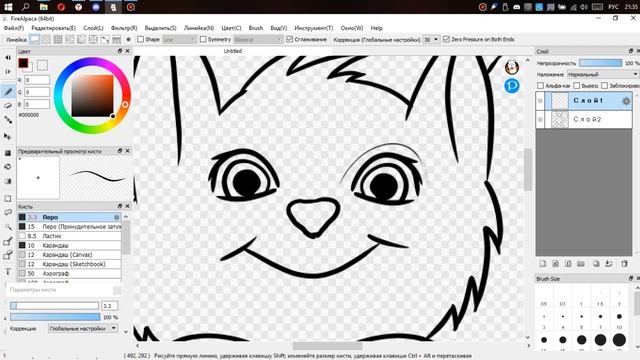This screenshot has width=640, height=360.
Task: Enable the crisscross grid snap
Action: (x=58, y=40)
